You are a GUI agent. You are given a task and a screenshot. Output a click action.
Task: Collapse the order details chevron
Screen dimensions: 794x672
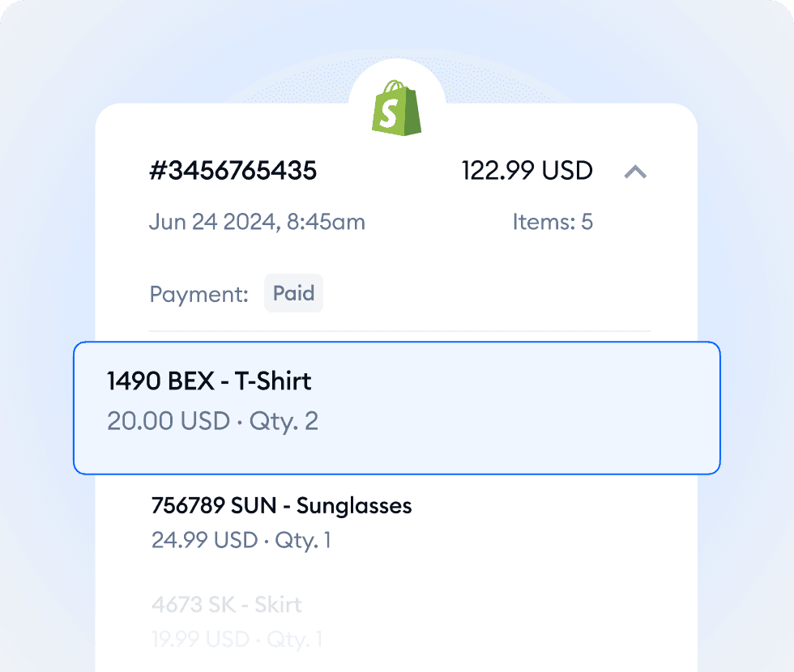click(636, 172)
